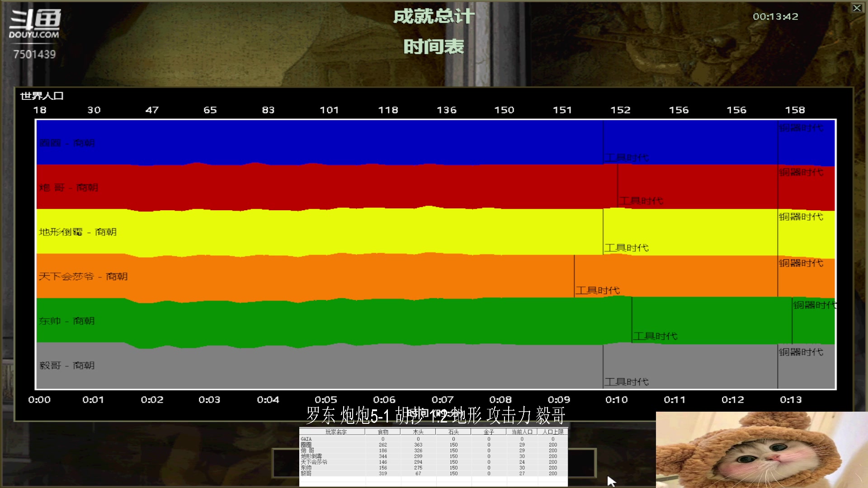Click the world population value 18
The image size is (868, 488).
(40, 110)
